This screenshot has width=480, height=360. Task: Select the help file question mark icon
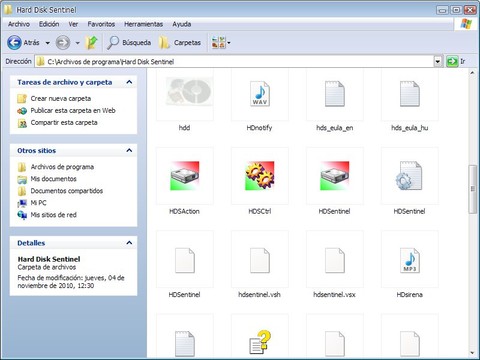tap(260, 342)
